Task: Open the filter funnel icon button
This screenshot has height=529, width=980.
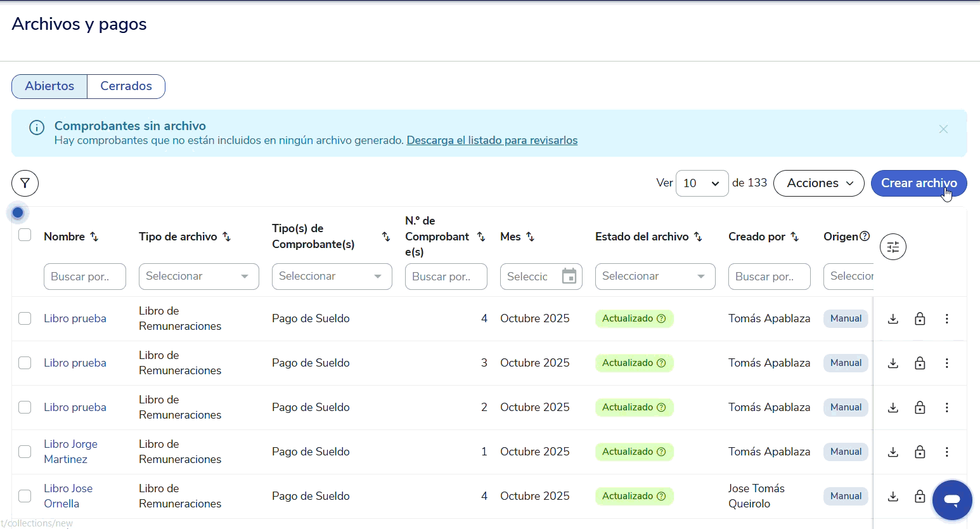Action: (x=25, y=183)
